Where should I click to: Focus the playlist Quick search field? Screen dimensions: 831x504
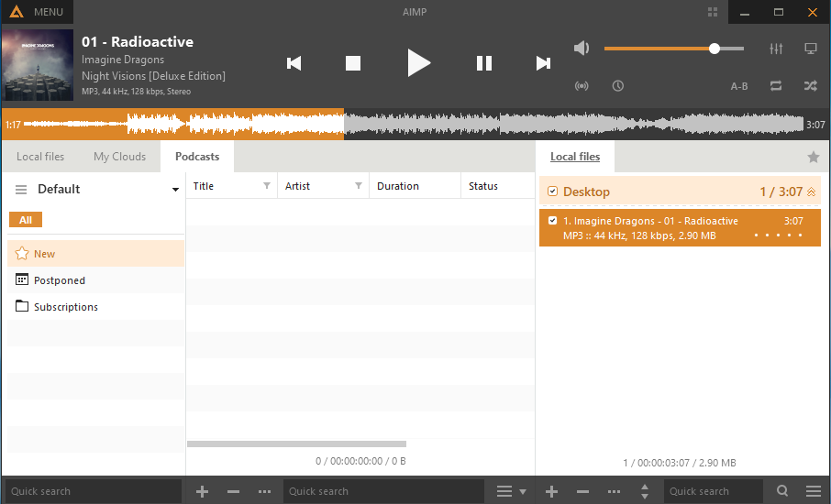point(714,491)
